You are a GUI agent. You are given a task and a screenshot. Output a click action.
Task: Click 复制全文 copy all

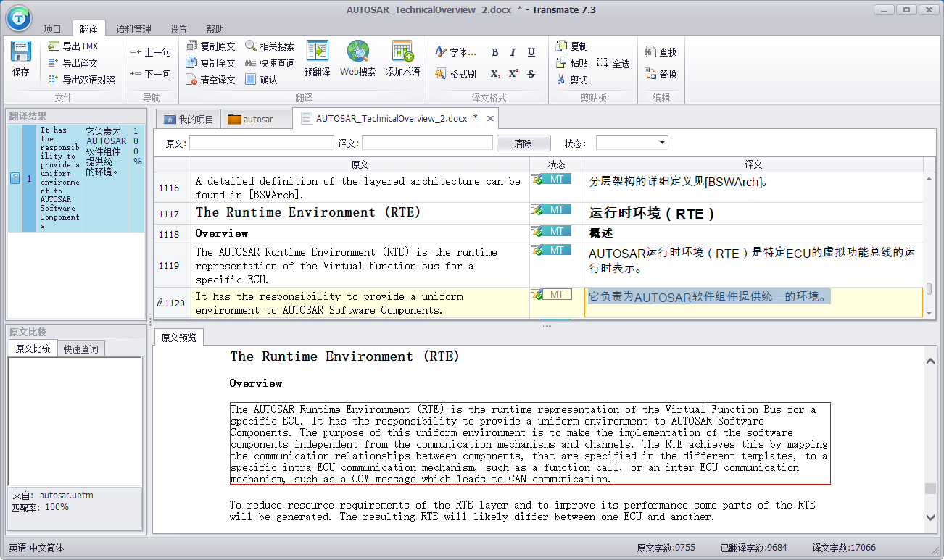(211, 63)
